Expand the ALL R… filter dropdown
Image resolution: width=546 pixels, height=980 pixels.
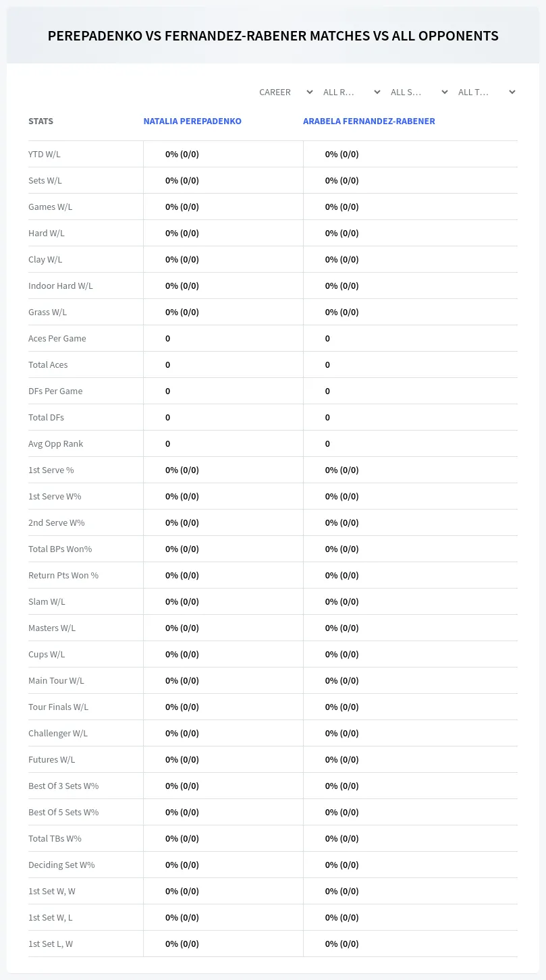point(352,92)
